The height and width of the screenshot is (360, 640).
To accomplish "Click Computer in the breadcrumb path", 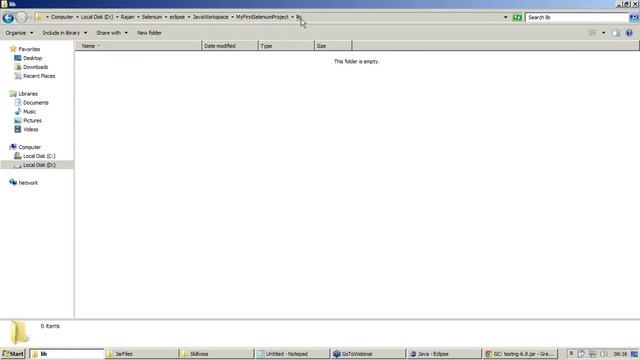I will tap(62, 17).
